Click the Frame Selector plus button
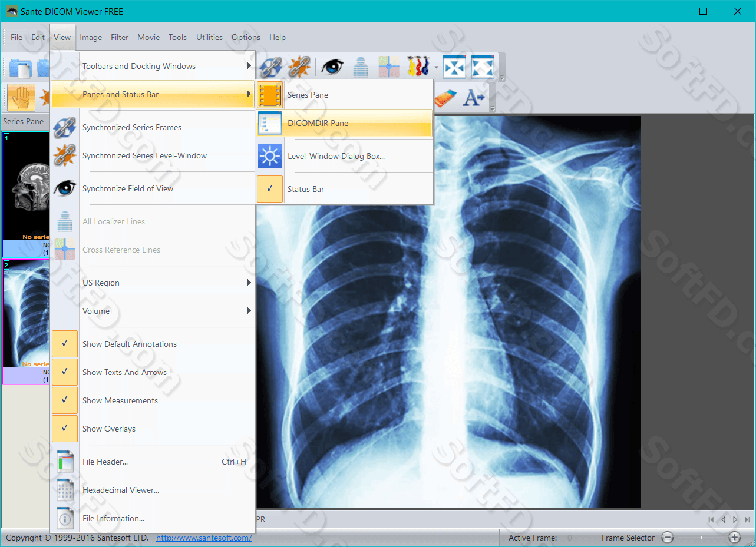This screenshot has height=547, width=756. (734, 538)
